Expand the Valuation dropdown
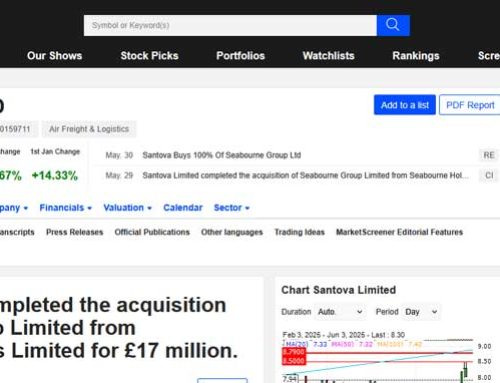Viewport: 500px width, 383px height. click(127, 208)
